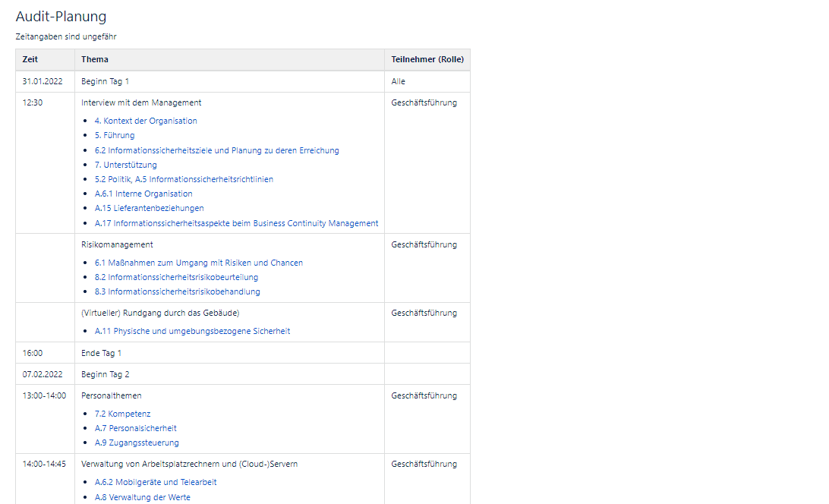Open '8.2 Informationssicherheitsrisikobeurteilung' link
This screenshot has height=504, width=829.
[x=176, y=277]
